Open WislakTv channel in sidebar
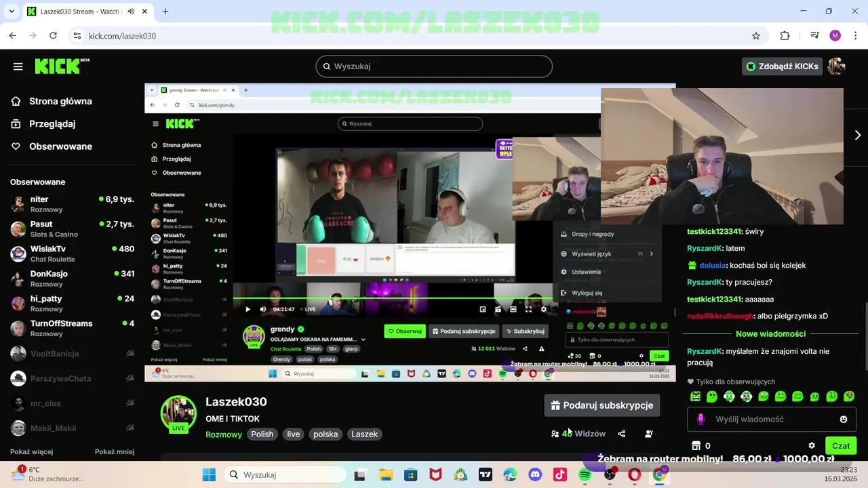Image resolution: width=868 pixels, height=488 pixels. (x=71, y=253)
